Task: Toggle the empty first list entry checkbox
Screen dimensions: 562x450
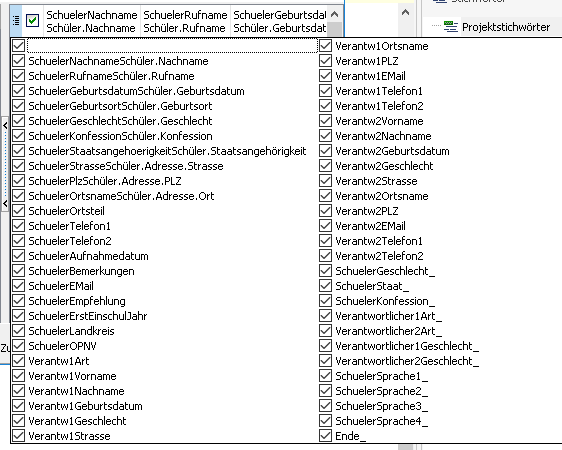Action: [x=19, y=46]
